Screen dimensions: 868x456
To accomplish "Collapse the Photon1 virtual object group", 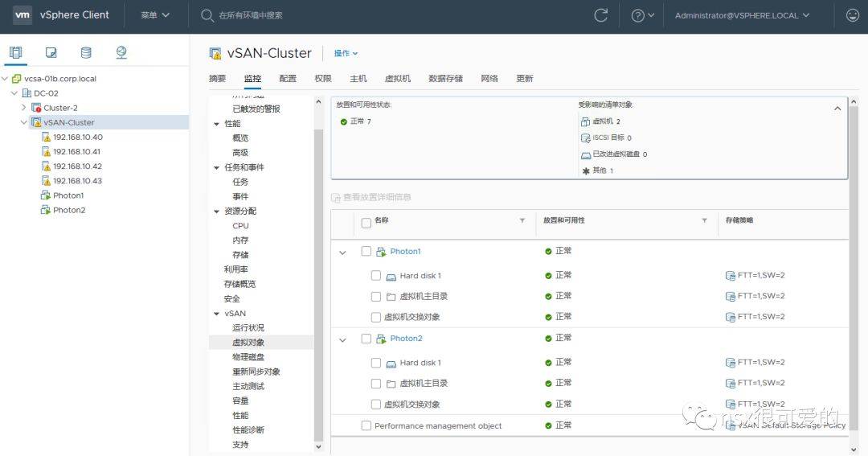I will tap(343, 253).
